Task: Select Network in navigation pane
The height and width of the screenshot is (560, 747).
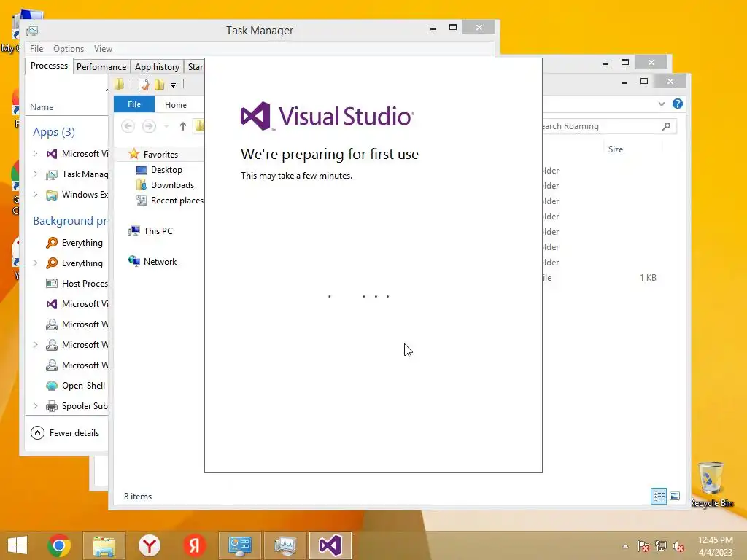Action: click(160, 262)
